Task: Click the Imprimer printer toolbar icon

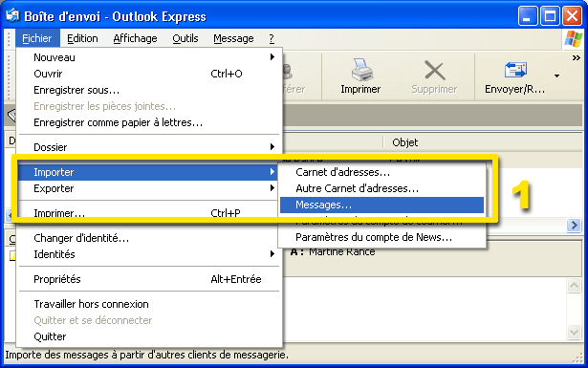Action: coord(361,70)
